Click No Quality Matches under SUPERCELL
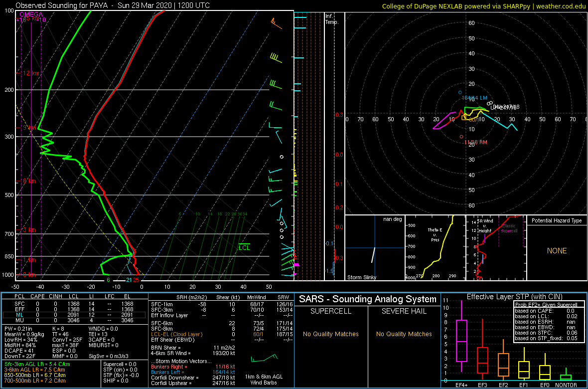The height and width of the screenshot is (389, 588). (331, 334)
